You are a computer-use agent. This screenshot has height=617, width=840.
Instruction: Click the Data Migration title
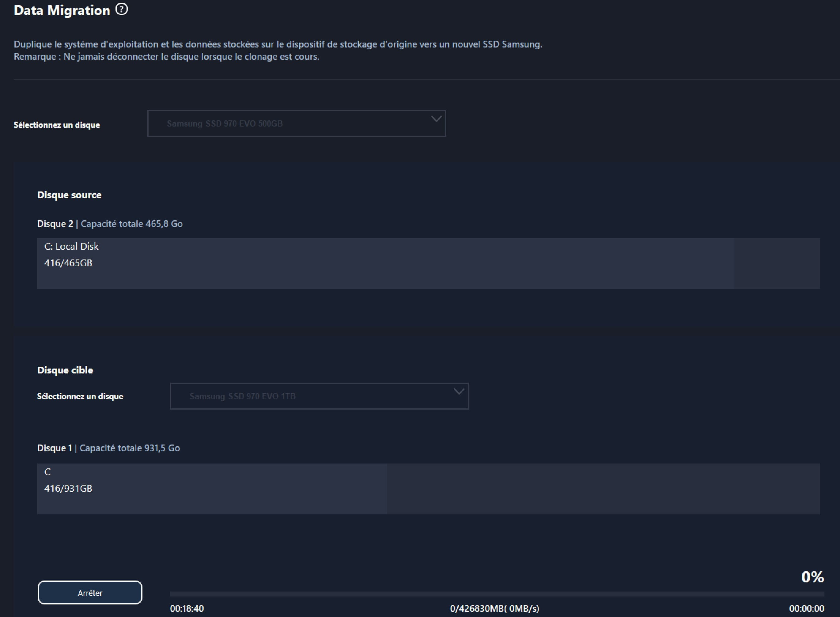62,10
